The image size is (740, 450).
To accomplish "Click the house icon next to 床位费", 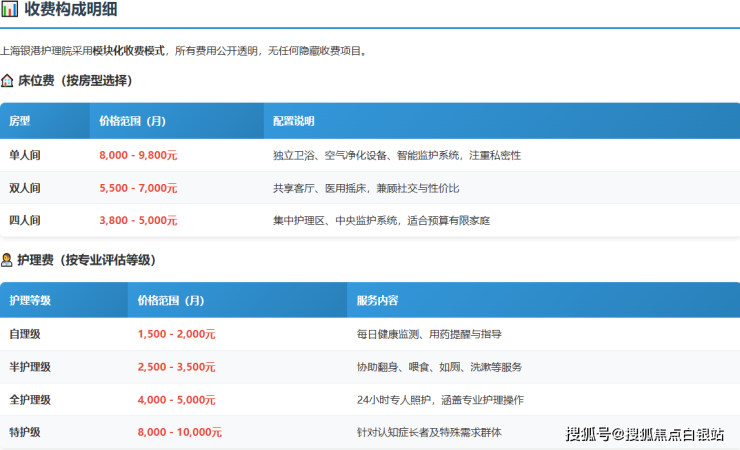I will (x=7, y=81).
